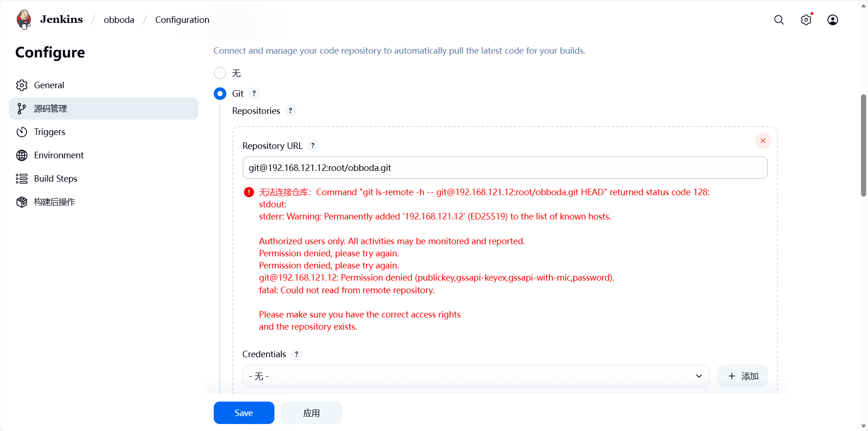Open the search magnifier icon
The width and height of the screenshot is (868, 431).
[779, 20]
